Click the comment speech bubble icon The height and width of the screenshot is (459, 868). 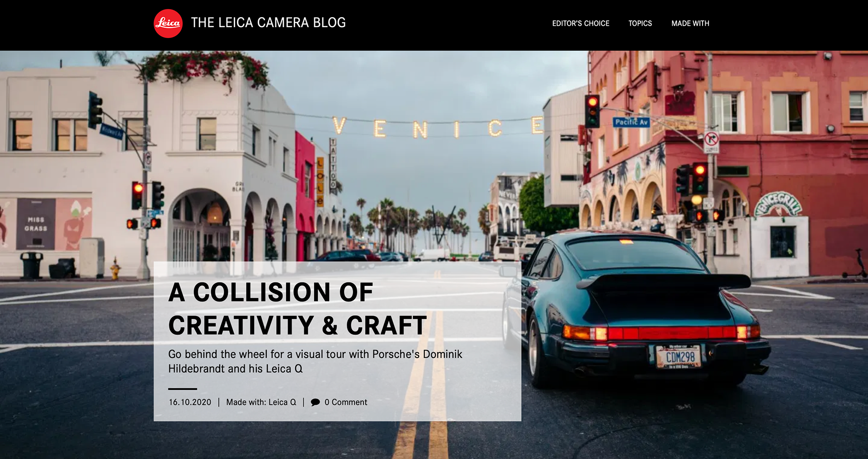coord(316,402)
